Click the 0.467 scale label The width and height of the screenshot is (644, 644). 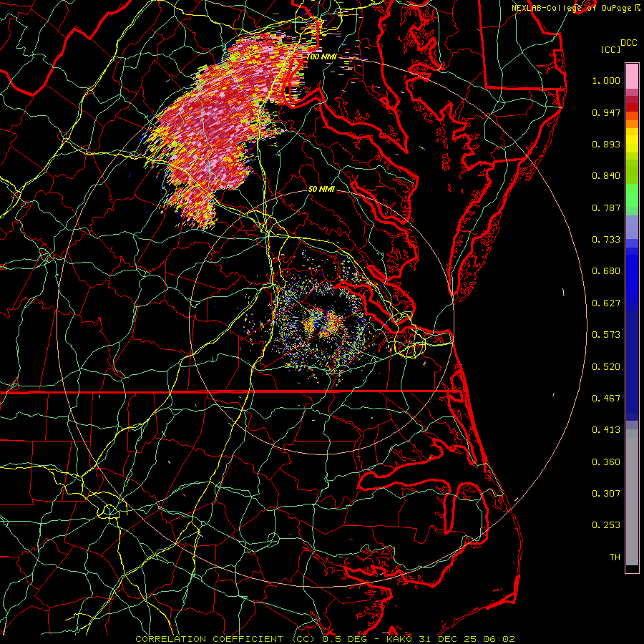(x=606, y=399)
